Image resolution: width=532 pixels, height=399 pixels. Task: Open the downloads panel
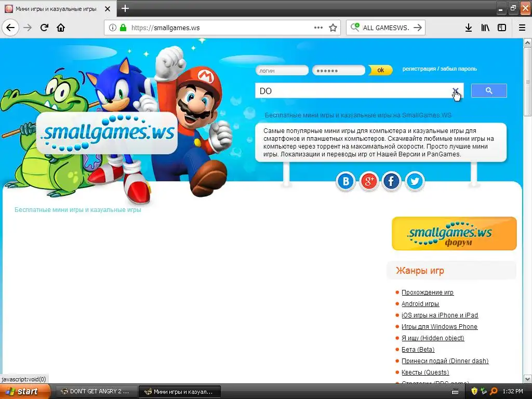coord(469,28)
